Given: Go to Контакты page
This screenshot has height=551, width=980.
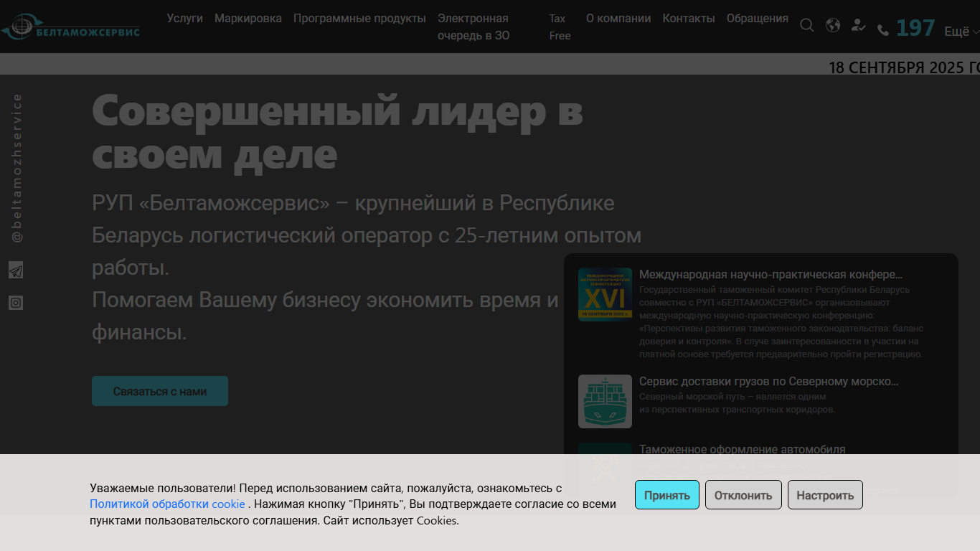Looking at the screenshot, I should click(689, 19).
